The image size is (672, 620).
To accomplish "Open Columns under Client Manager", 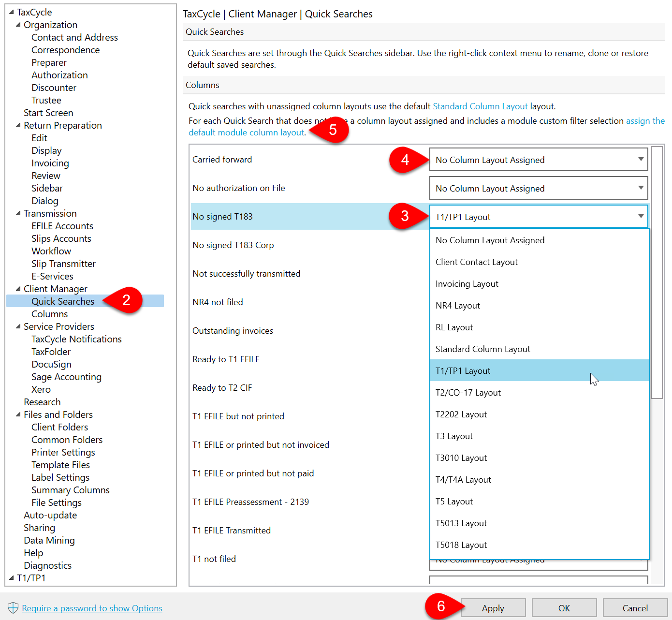I will (x=50, y=314).
